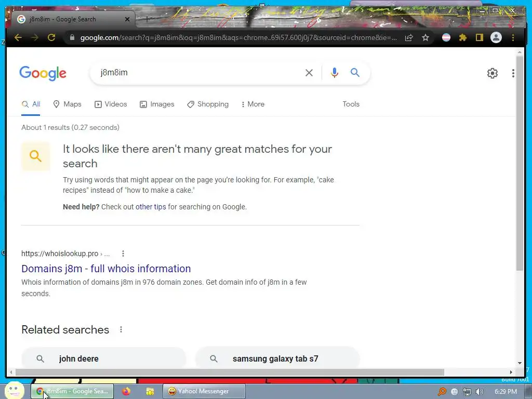Select the address bar URL

[x=238, y=37]
